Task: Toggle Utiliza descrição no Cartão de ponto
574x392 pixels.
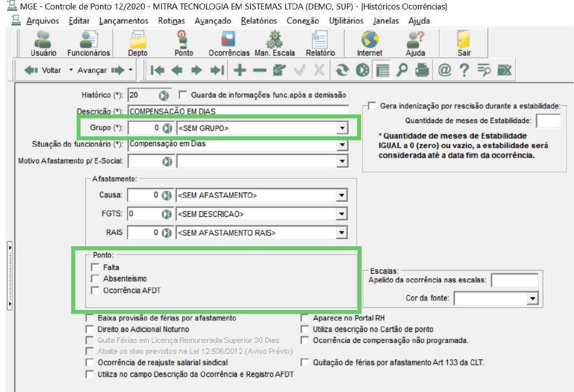Action: coord(304,329)
